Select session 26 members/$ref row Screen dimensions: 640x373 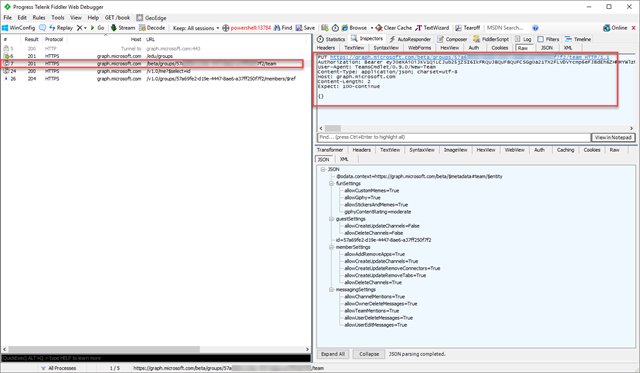tap(155, 79)
